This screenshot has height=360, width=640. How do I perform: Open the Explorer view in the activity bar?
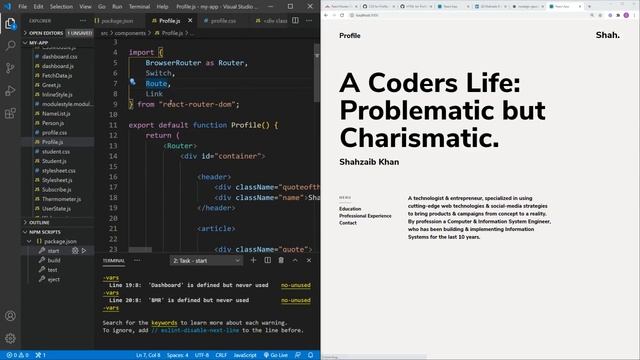pos(10,24)
